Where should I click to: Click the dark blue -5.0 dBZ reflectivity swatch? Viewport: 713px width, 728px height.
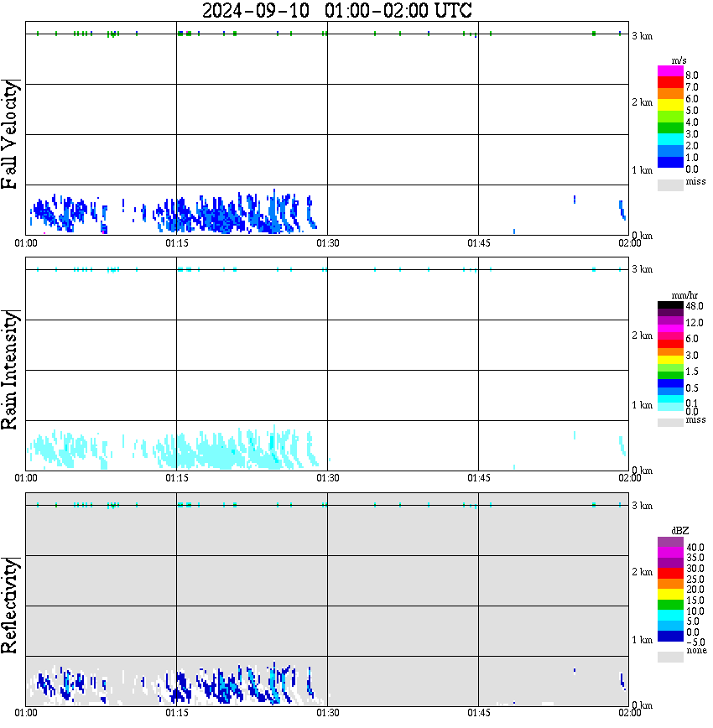pyautogui.click(x=670, y=637)
